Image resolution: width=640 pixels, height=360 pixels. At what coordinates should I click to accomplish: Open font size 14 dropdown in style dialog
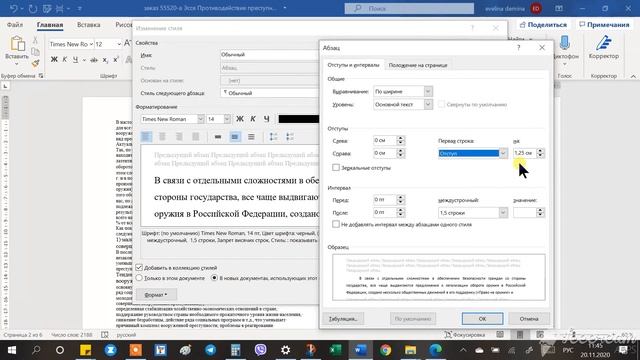coord(227,119)
